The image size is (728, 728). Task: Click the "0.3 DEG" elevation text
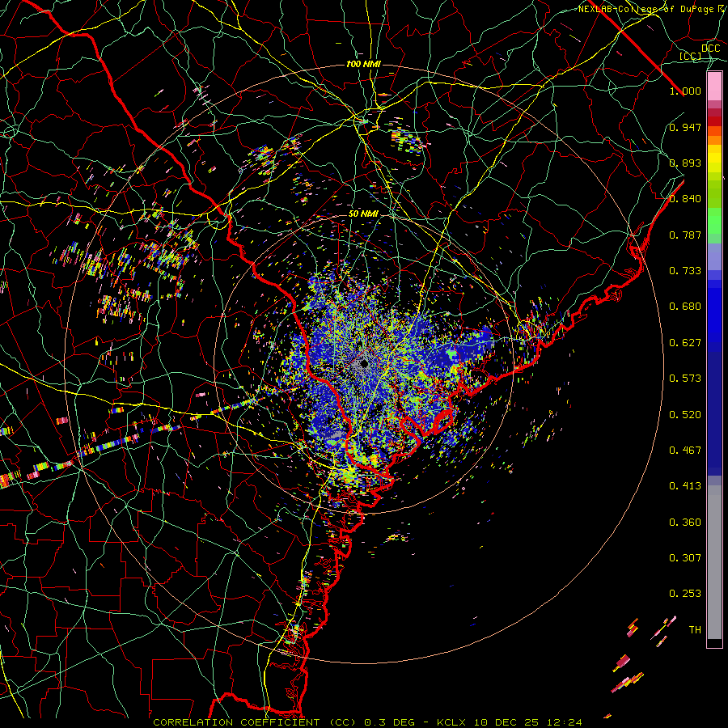click(x=390, y=722)
